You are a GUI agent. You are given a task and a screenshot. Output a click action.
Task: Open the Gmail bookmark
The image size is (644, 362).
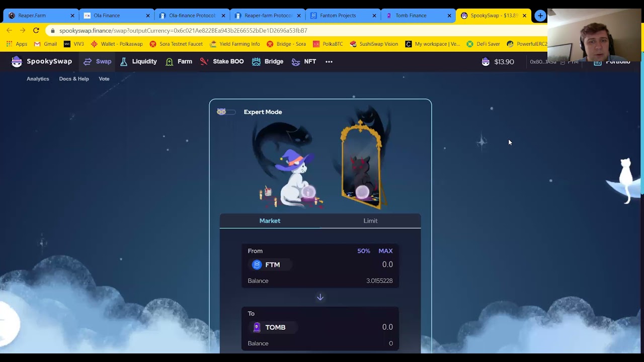(45, 44)
